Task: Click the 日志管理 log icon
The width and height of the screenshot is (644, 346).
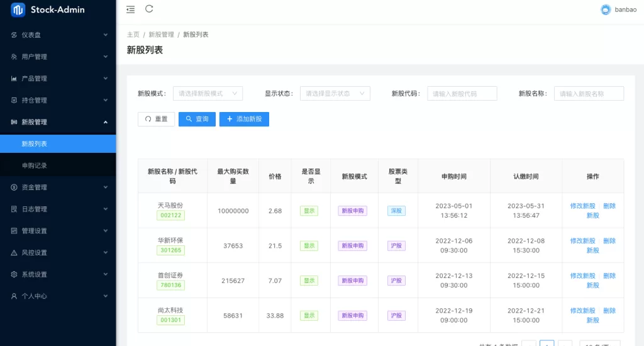Action: (14, 209)
